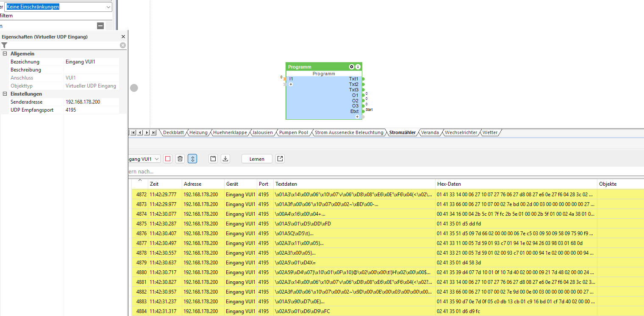
Task: Add an output with the plus below Etxt
Action: click(357, 116)
